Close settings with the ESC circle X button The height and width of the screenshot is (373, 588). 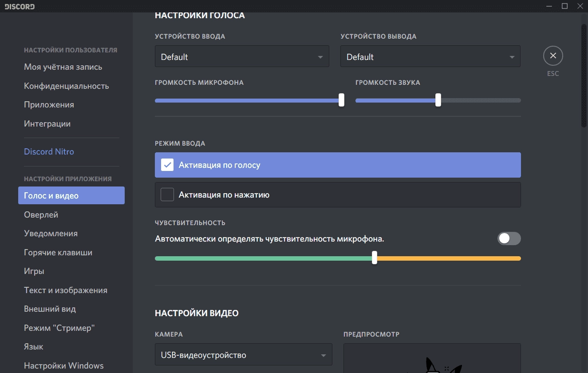553,56
